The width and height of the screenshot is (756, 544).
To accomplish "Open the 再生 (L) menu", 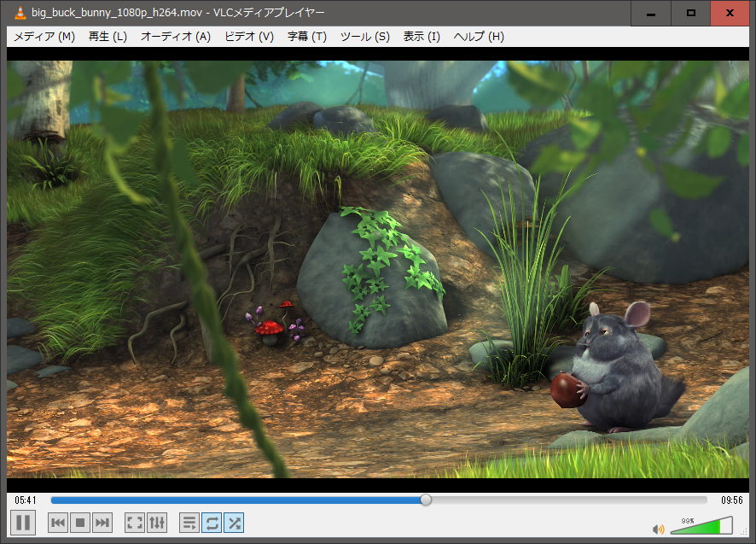I will point(108,37).
